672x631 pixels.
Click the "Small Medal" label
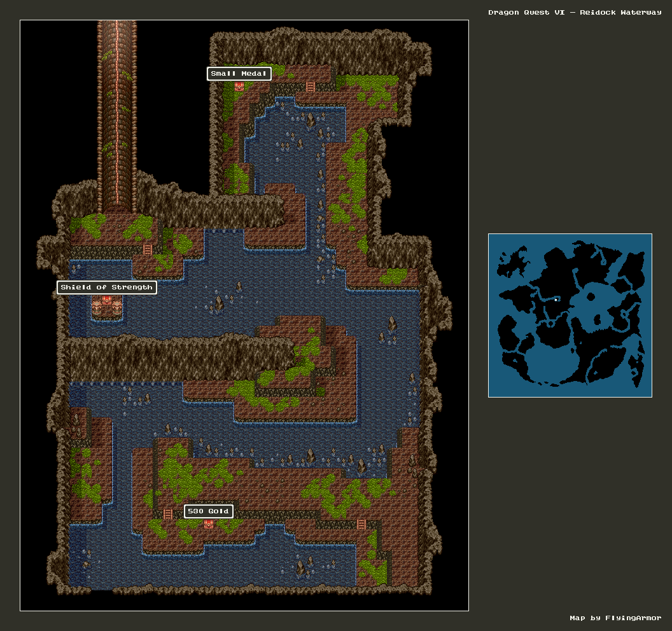click(x=239, y=74)
